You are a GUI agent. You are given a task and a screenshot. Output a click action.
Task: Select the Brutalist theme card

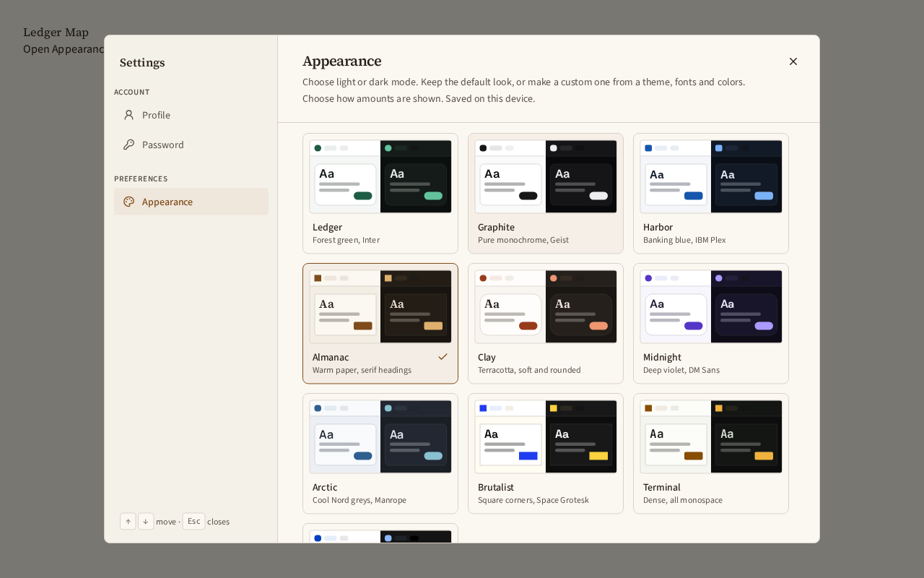coord(546,454)
